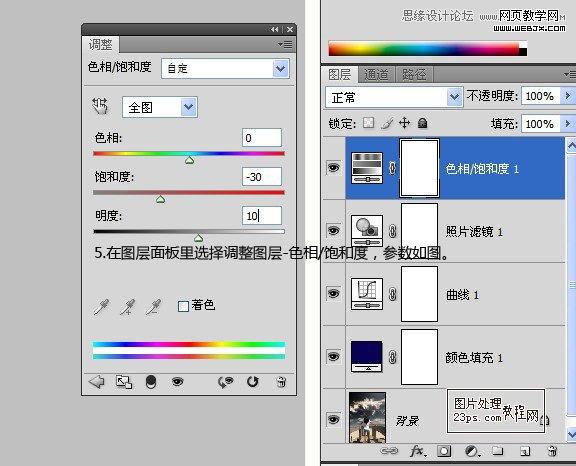The image size is (576, 466).
Task: Pick the subtract-from-sample eyedropper tool
Action: pos(153,307)
